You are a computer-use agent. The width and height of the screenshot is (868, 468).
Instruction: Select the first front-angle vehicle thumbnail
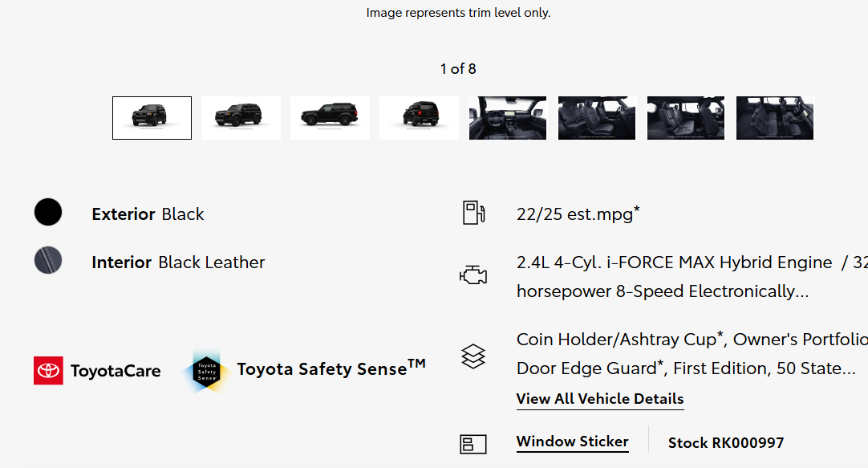(x=152, y=118)
